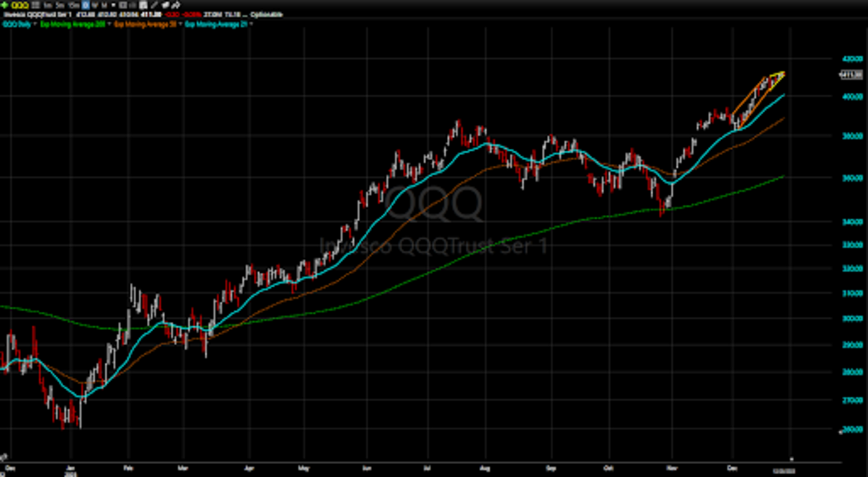Open the chart style icon after timeframes
The width and height of the screenshot is (868, 477).
120,4
